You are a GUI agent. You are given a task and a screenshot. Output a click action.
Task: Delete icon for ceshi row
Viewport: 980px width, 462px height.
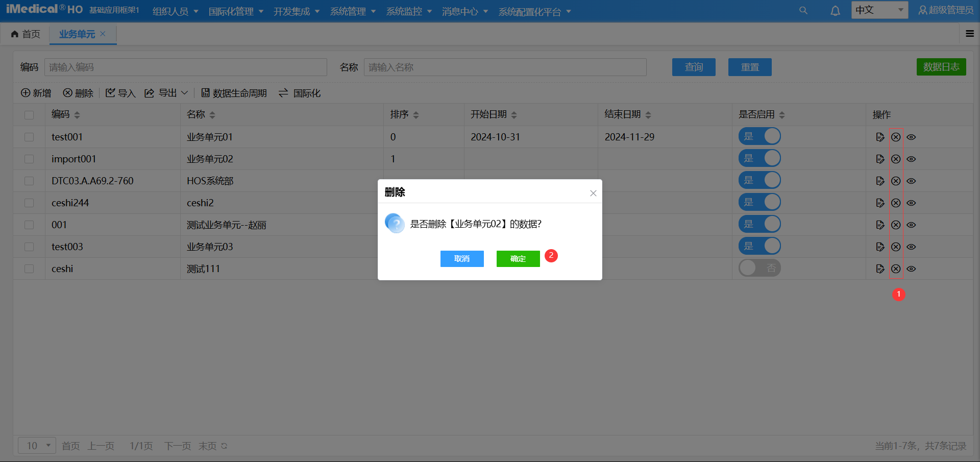pyautogui.click(x=896, y=269)
